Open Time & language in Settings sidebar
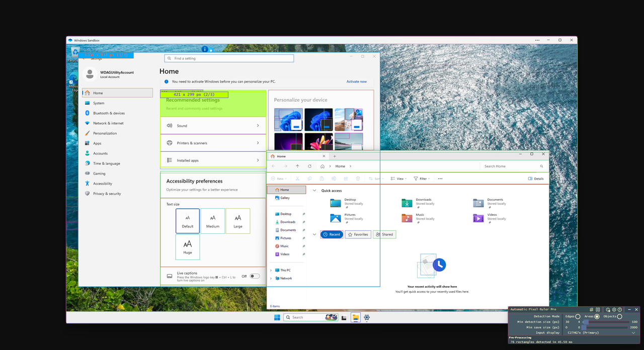 click(118, 163)
